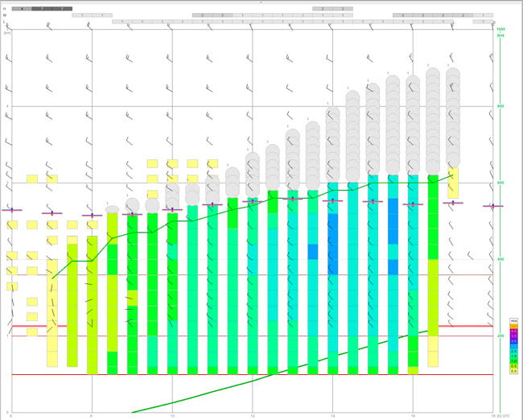Click the yellow segment under the rightmost cloud

coord(453,183)
